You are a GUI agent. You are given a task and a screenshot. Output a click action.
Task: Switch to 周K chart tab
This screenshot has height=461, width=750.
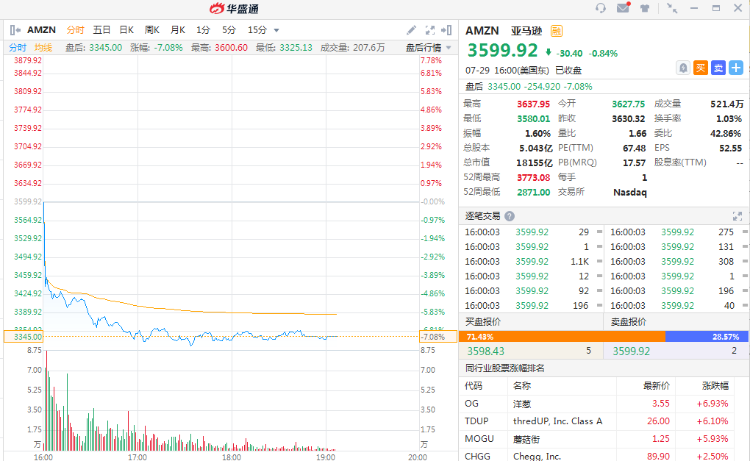[x=152, y=30]
